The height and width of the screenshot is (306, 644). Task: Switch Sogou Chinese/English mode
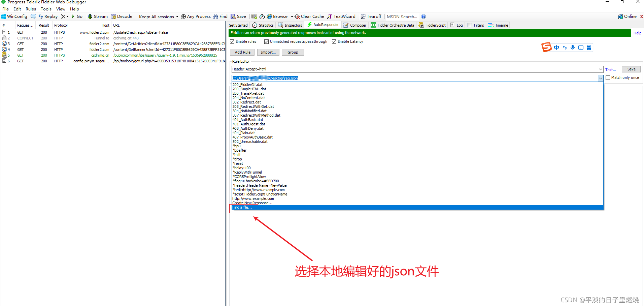556,48
